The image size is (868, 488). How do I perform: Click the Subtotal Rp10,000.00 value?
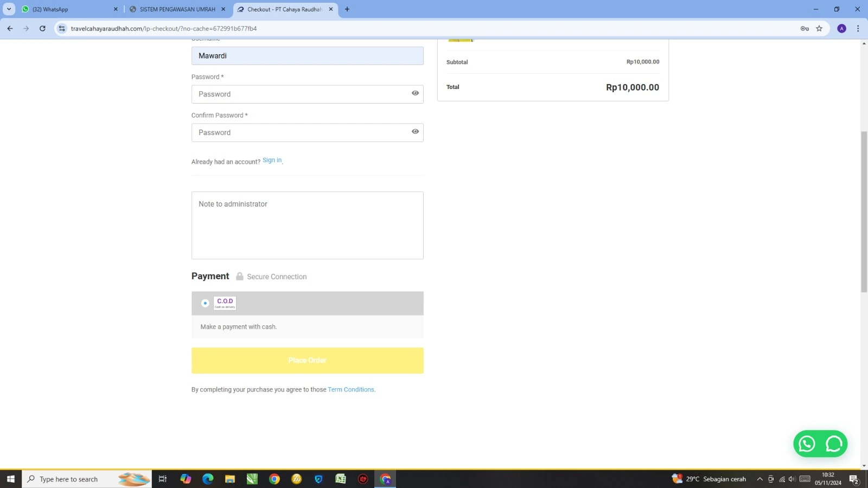[x=643, y=62]
